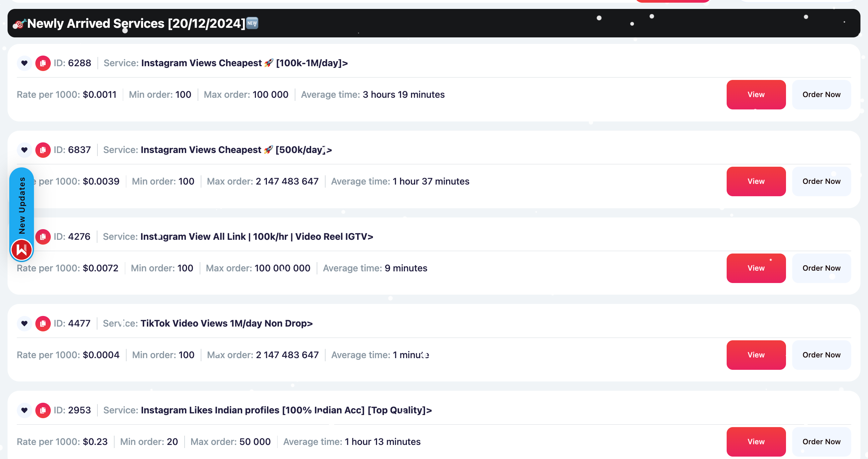Open TikTok Video Views 1M/day Non Drop title

coord(226,323)
